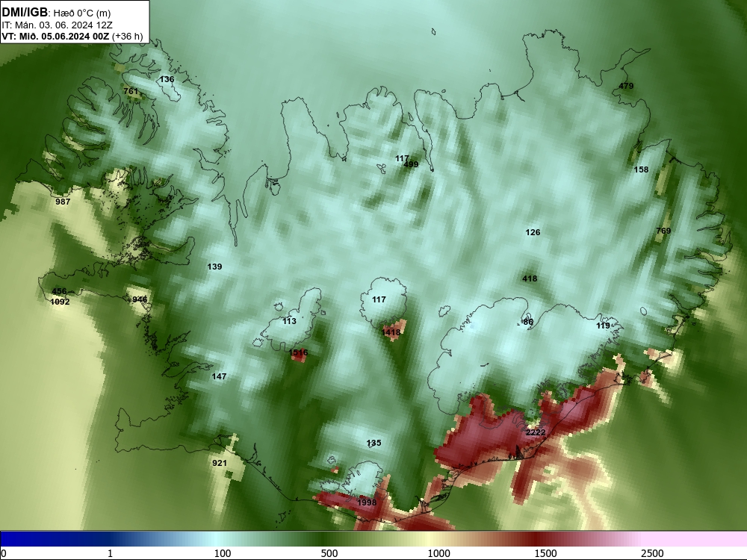This screenshot has height=560, width=747.
Task: Click the 761 value in the Westfjords
Action: [x=131, y=91]
